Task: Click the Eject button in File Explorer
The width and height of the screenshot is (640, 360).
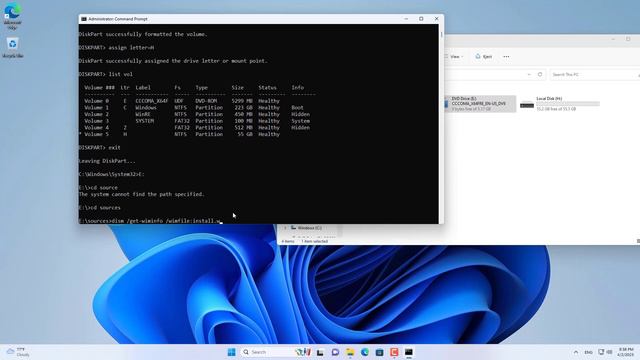Action: tap(484, 57)
